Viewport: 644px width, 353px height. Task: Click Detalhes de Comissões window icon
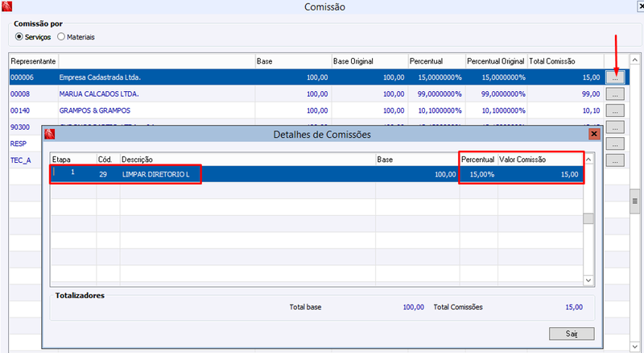click(x=50, y=134)
